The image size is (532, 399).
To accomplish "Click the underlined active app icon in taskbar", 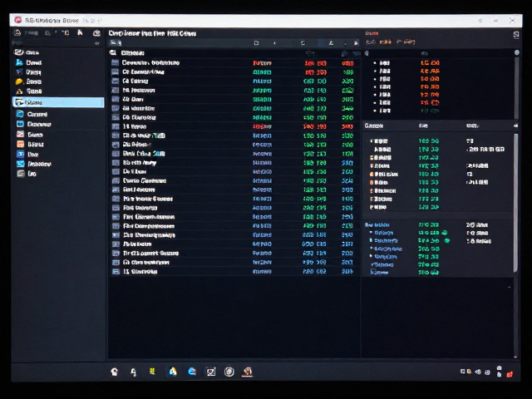I will tap(248, 372).
